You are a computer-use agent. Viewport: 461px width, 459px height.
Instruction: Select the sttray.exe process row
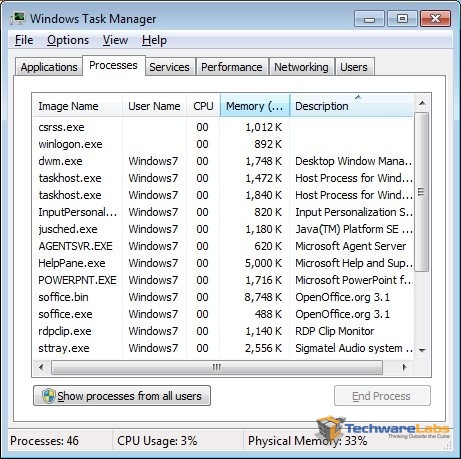[223, 348]
